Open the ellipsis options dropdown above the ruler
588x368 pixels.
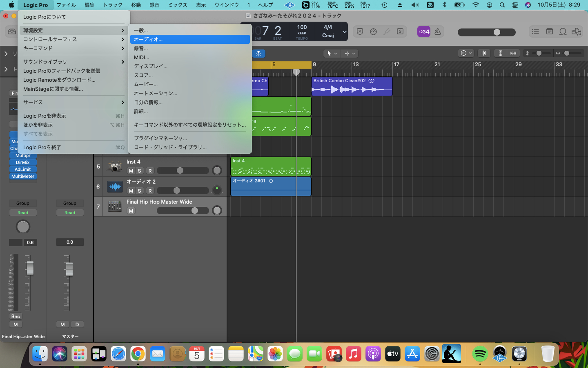[x=466, y=53]
